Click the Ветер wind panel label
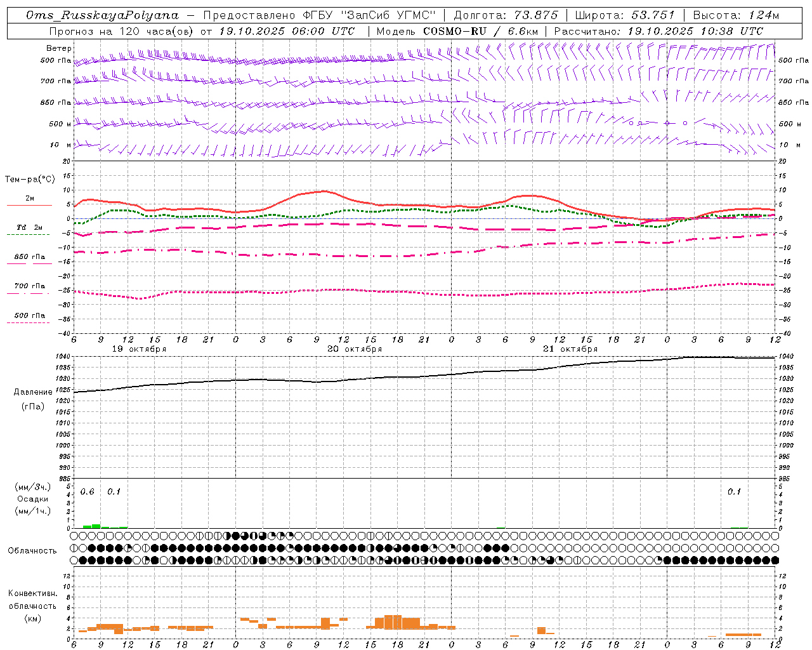Image resolution: width=812 pixels, height=650 pixels. 59,48
